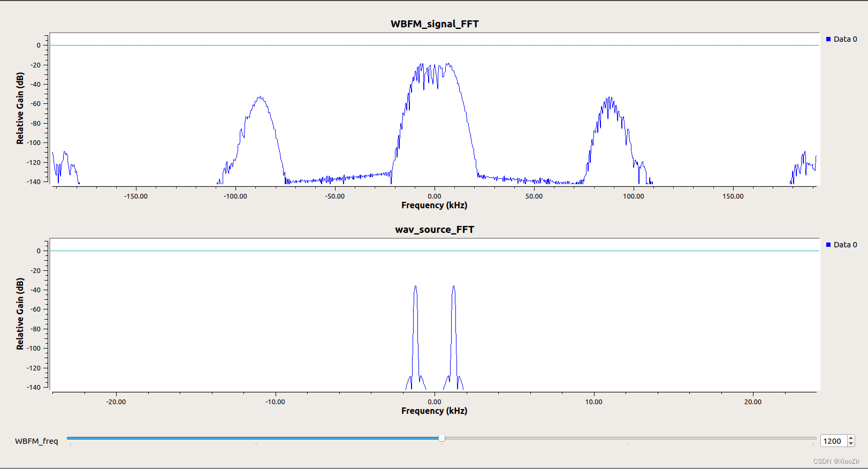This screenshot has width=868, height=469.
Task: Click the wav_source_FFT plot title
Action: coord(435,230)
